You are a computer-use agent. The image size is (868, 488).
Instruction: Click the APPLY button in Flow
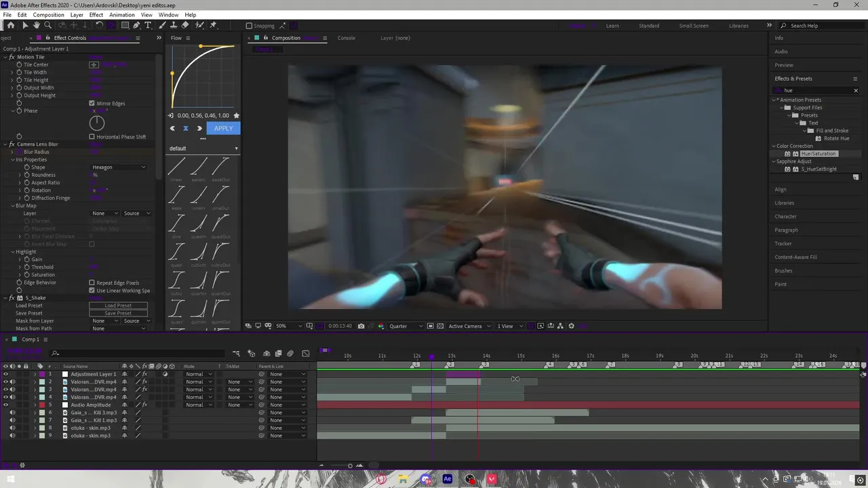pos(223,128)
